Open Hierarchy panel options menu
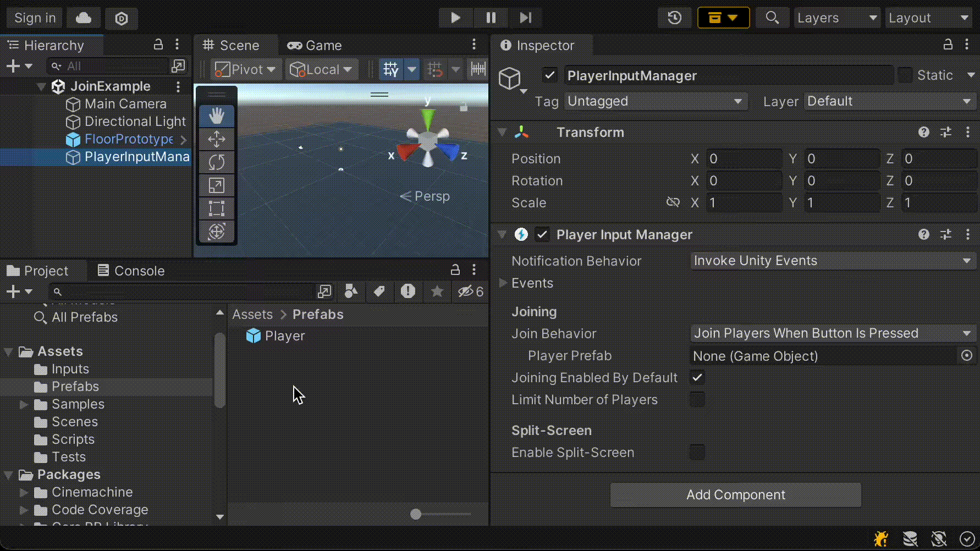980x551 pixels. 177,45
